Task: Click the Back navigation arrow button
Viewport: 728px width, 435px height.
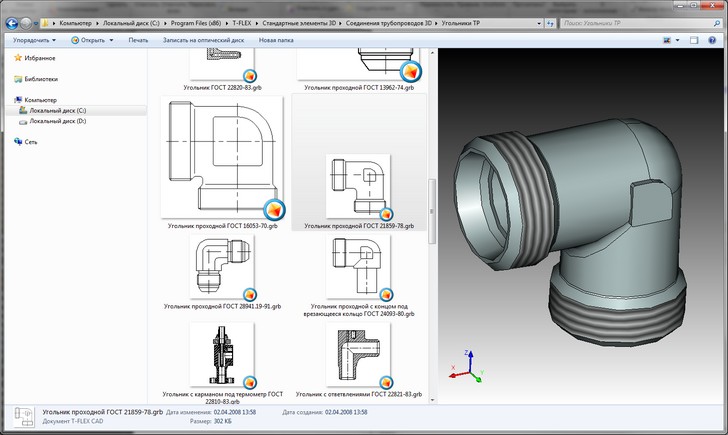Action: tap(12, 23)
